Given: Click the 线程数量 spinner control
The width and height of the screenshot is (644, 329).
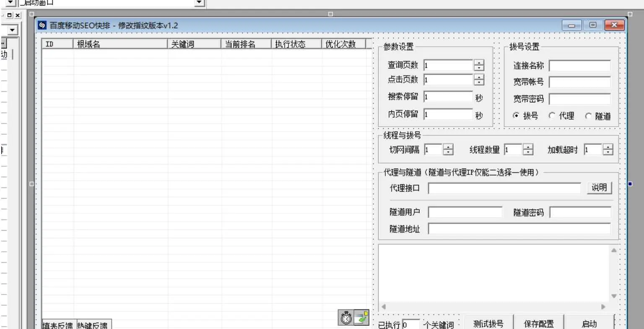Looking at the screenshot, I should pyautogui.click(x=528, y=150).
